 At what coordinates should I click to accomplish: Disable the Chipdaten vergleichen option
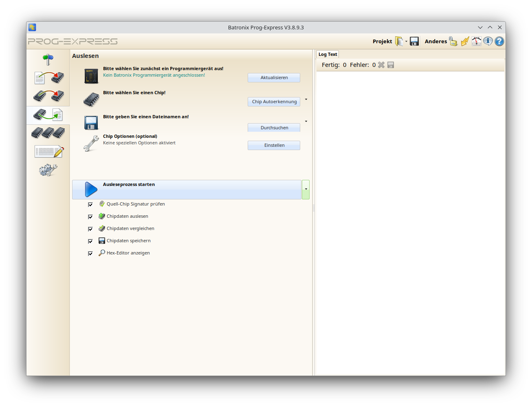click(x=90, y=229)
